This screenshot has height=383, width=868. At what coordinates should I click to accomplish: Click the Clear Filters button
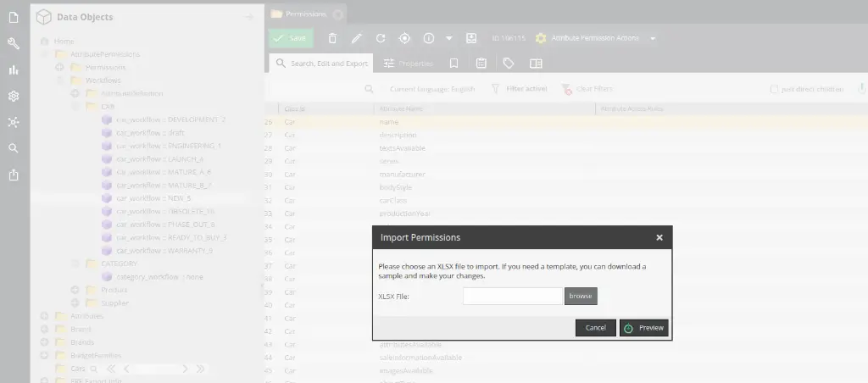click(x=587, y=89)
